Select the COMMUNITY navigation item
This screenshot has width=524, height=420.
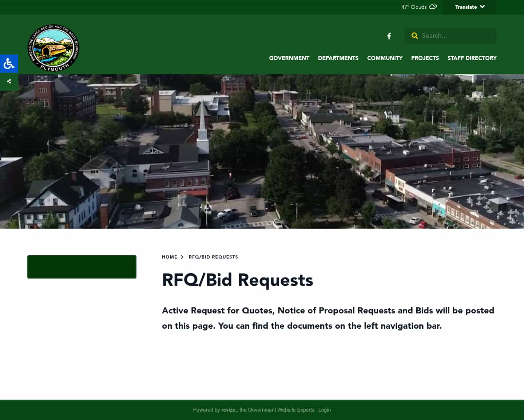point(385,58)
